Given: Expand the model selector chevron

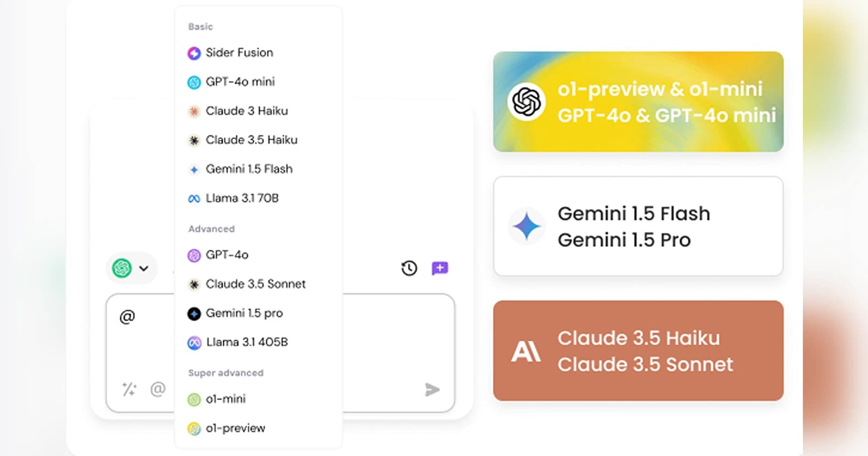Looking at the screenshot, I should coord(144,268).
